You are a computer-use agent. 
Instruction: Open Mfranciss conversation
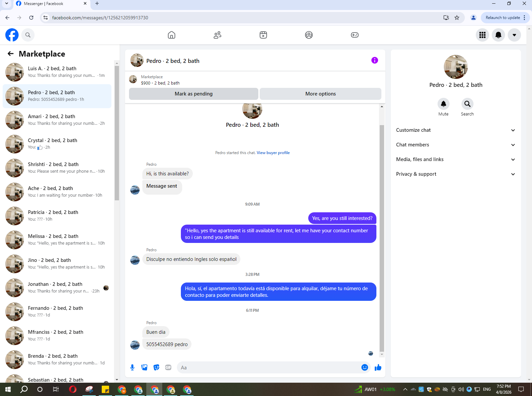pos(57,336)
